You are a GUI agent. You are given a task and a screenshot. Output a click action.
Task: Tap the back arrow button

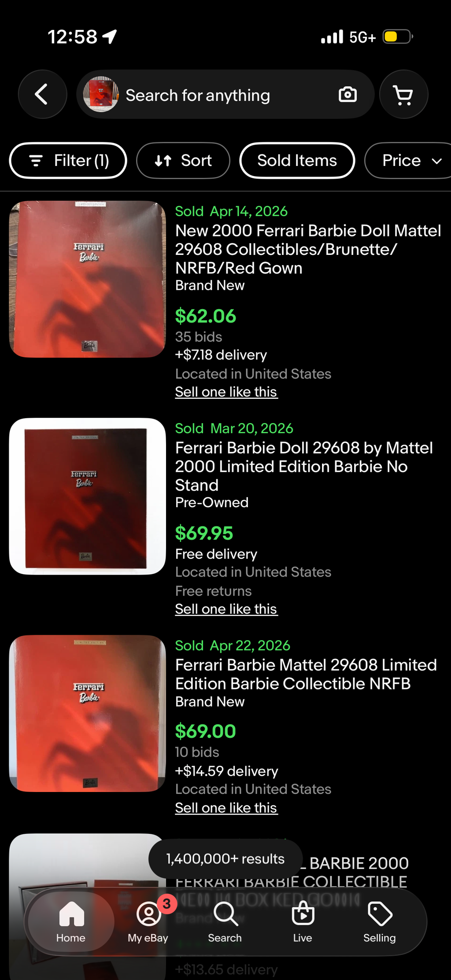click(42, 94)
